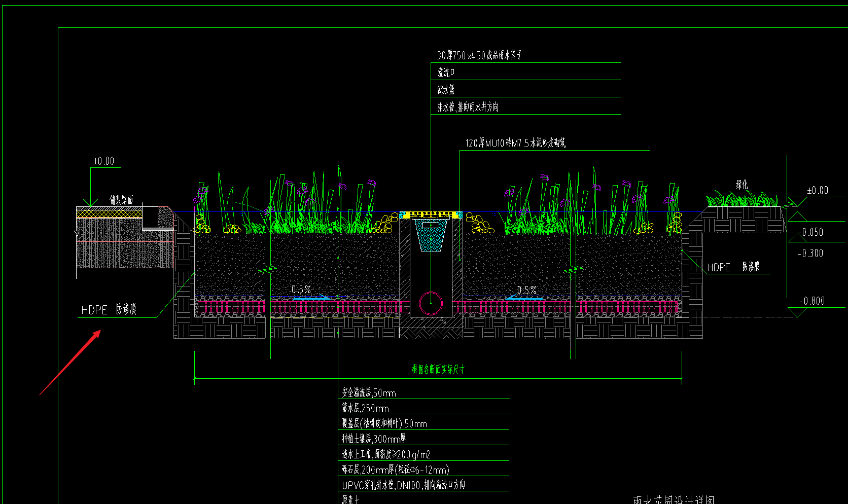Click the 'UPVC穿孔排水管,DN100' note
This screenshot has height=504, width=848.
404,485
